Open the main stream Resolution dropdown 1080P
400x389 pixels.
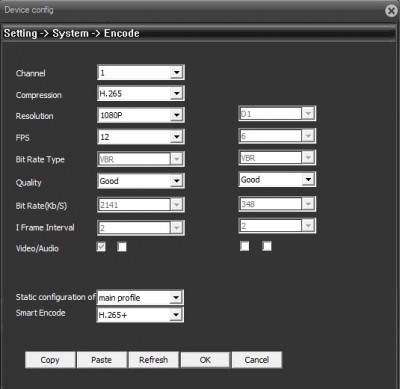point(141,115)
